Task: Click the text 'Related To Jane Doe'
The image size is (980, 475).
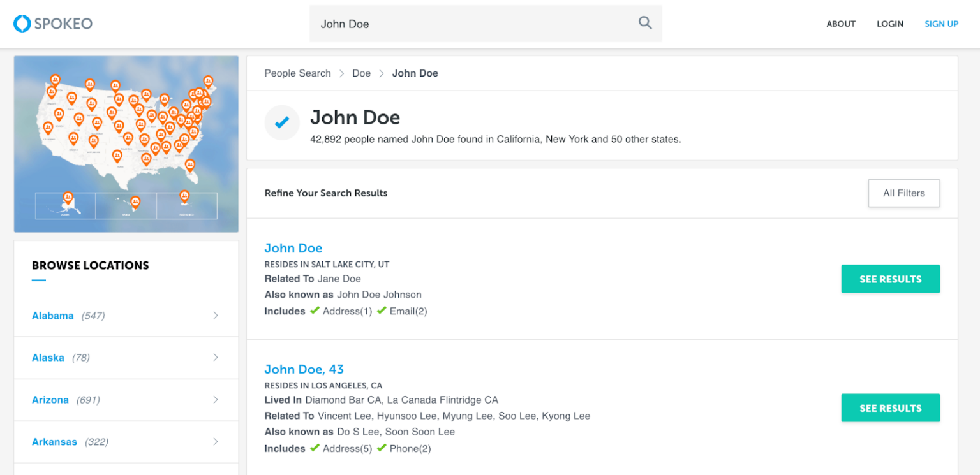Action: coord(313,279)
